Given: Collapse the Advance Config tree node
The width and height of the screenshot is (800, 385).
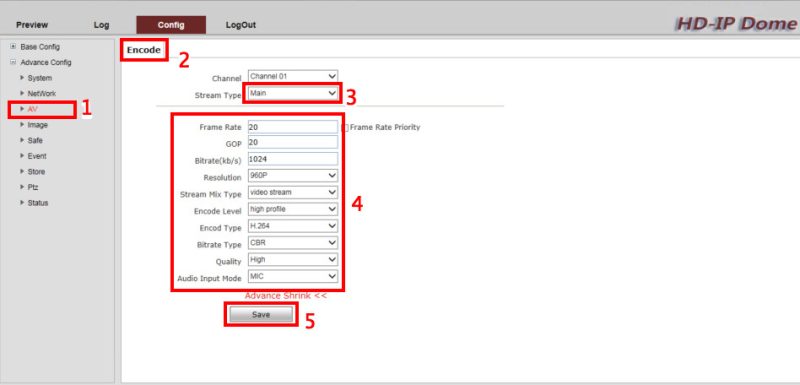Looking at the screenshot, I should coord(13,62).
